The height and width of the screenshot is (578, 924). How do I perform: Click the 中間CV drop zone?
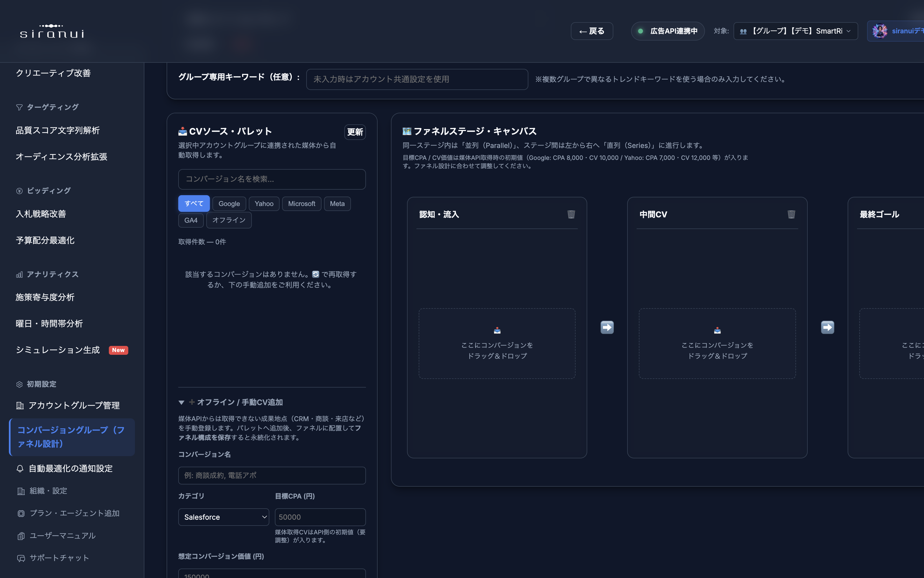(x=717, y=343)
